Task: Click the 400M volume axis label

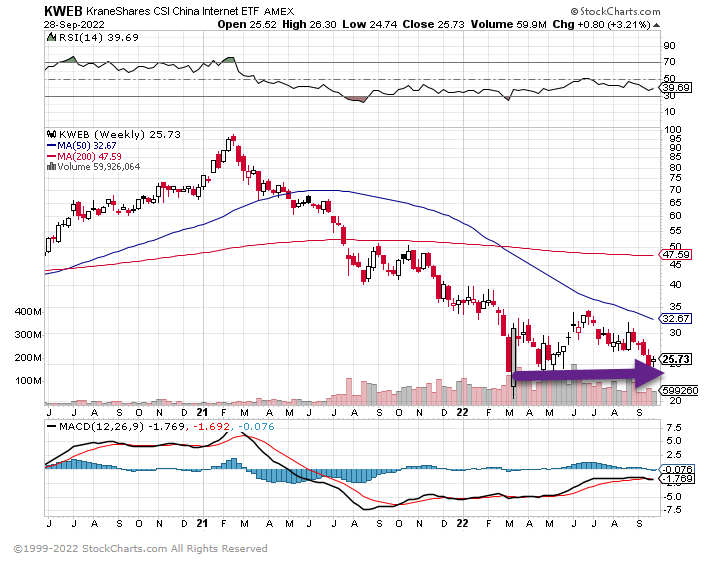Action: click(28, 312)
